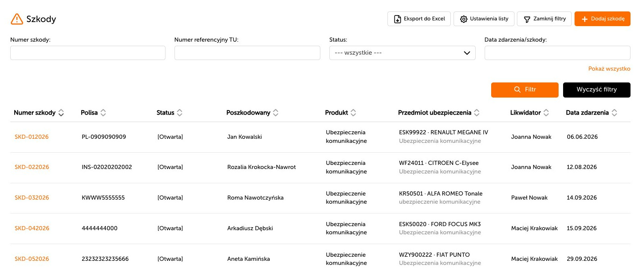Sort by Status column arrows
This screenshot has height=280, width=644.
click(180, 113)
